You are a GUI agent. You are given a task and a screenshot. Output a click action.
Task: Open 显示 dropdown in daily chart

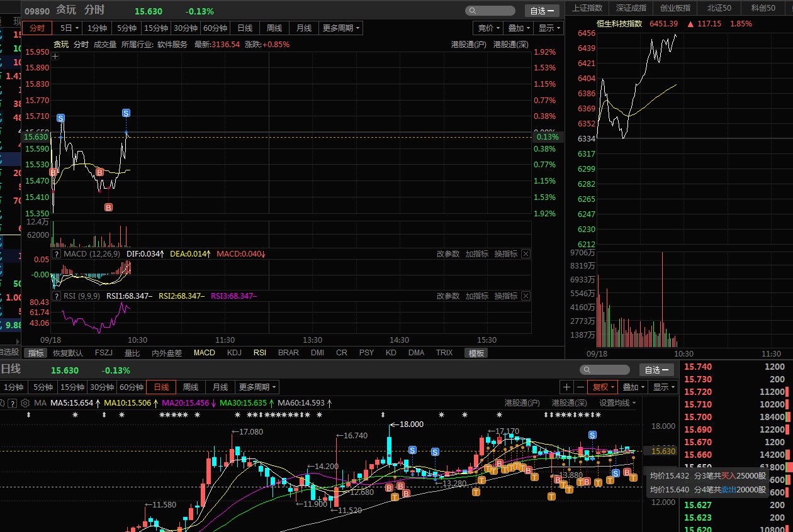click(x=663, y=387)
